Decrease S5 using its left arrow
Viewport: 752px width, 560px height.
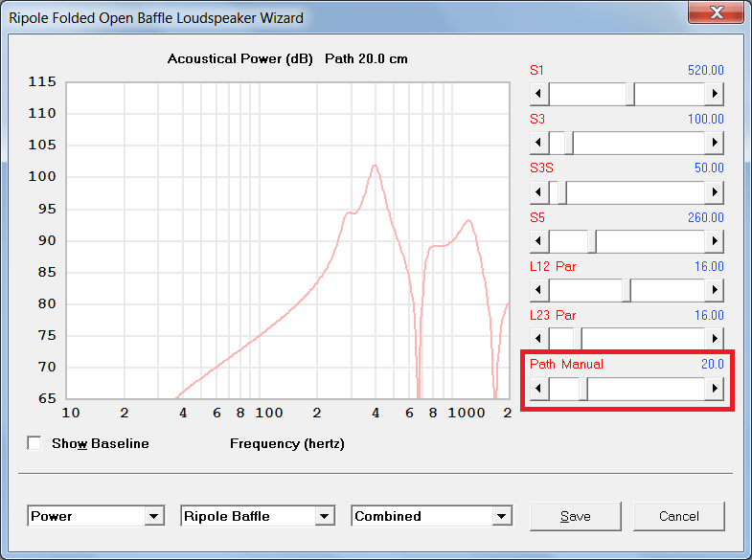click(539, 241)
